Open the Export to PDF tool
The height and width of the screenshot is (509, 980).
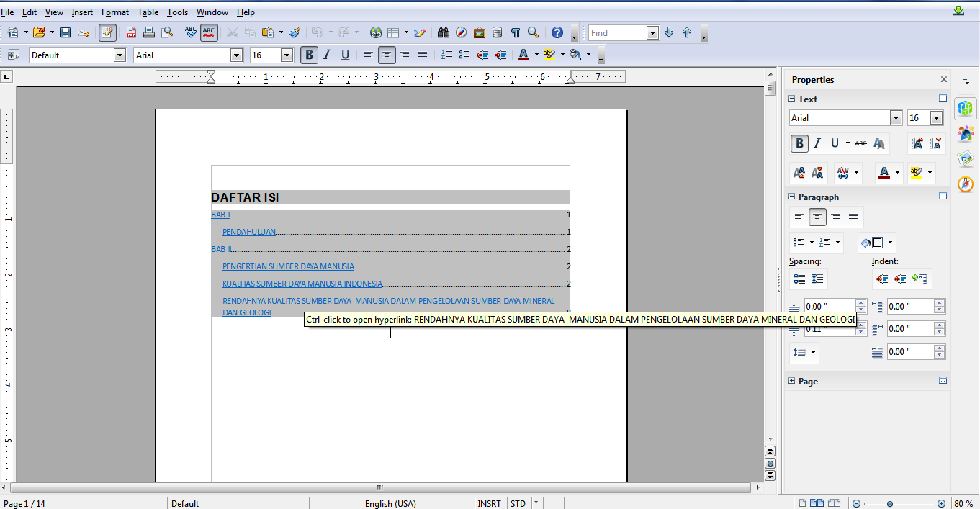click(131, 32)
